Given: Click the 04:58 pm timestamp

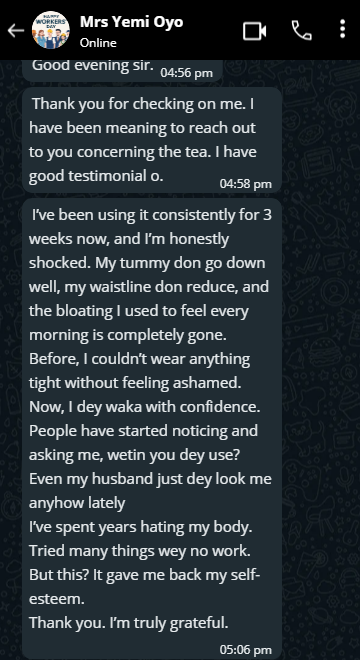Looking at the screenshot, I should 246,184.
